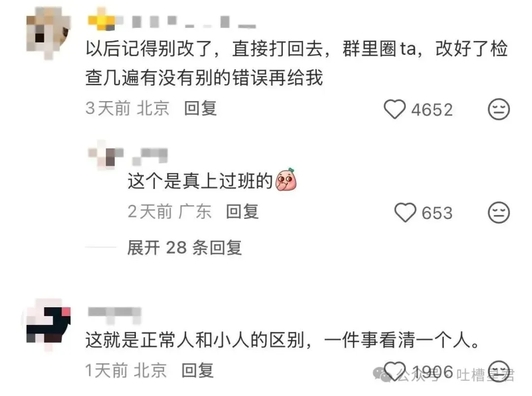Viewport: 532px width, 396px height.
Task: Open the first commenter's blurred username
Action: [172, 21]
